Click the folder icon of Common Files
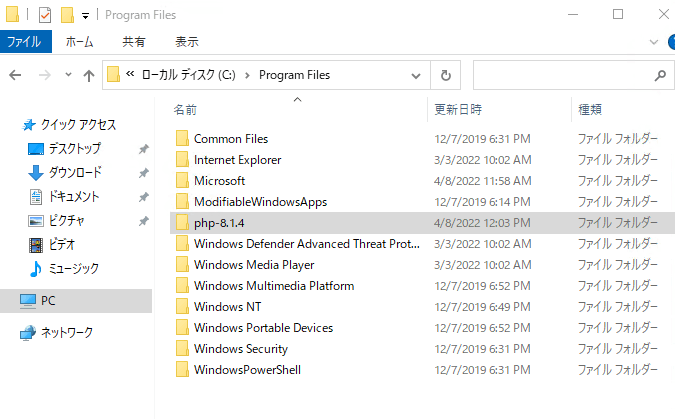Image resolution: width=675 pixels, height=419 pixels. 182,138
